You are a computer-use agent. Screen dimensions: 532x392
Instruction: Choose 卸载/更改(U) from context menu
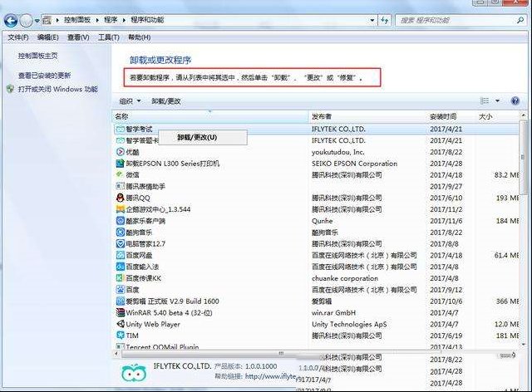(x=203, y=137)
